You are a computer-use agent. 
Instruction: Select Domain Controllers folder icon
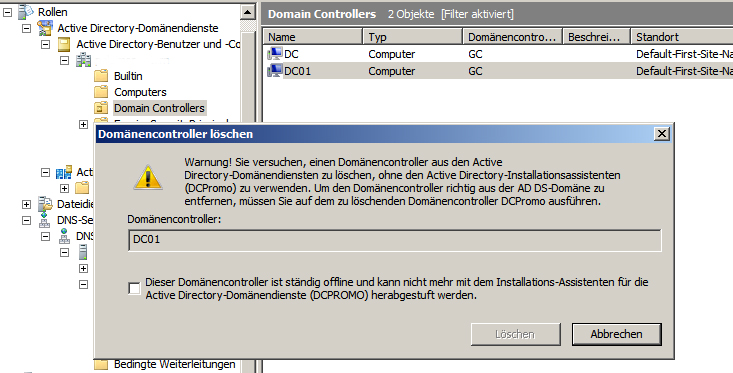pos(101,108)
